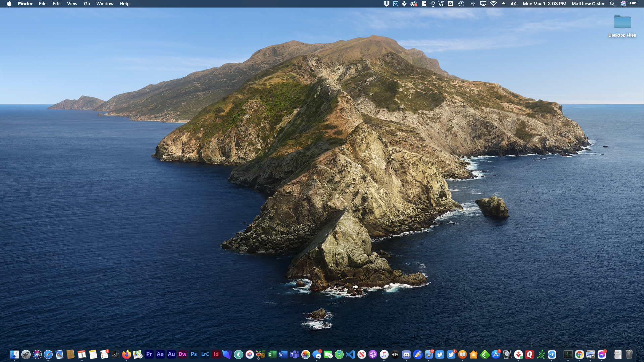Open Spotlight search magnifier
Viewport: 644px width, 362px height.
[x=612, y=4]
